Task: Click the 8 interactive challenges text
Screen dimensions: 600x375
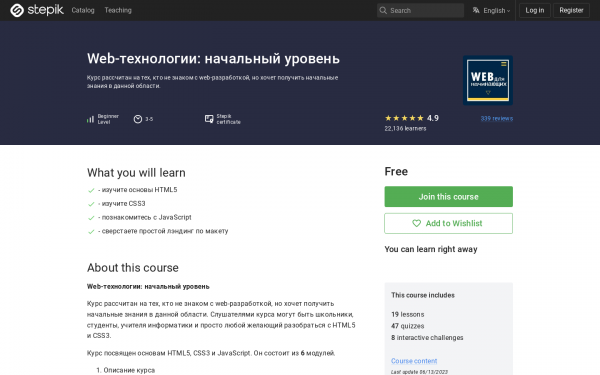Action: [427, 338]
